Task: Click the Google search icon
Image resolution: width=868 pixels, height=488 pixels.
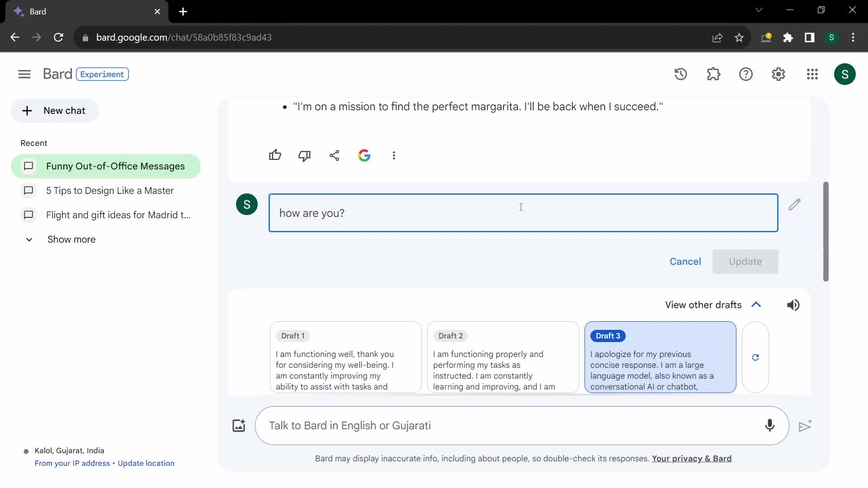Action: pyautogui.click(x=364, y=155)
